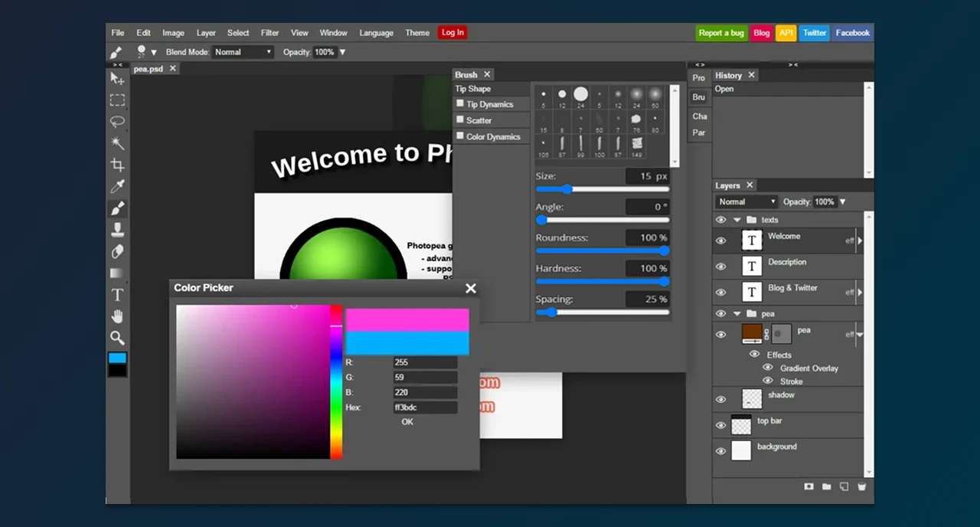Open the API link
Image resolution: width=980 pixels, height=527 pixels.
786,33
